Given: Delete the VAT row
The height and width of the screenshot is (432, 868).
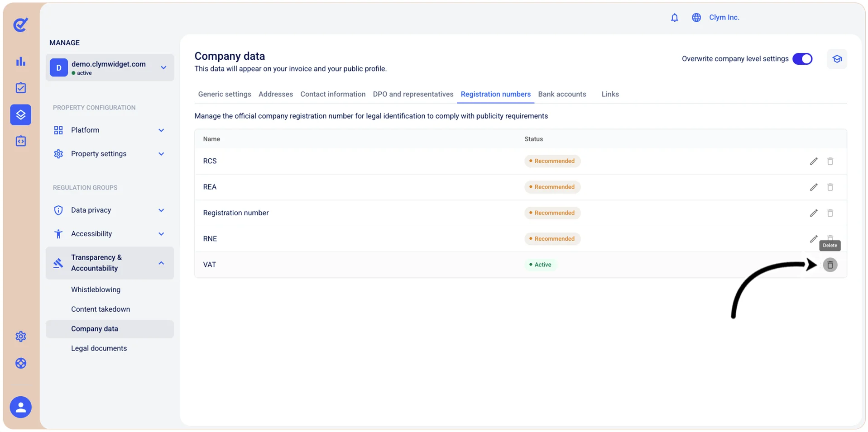Looking at the screenshot, I should 830,265.
